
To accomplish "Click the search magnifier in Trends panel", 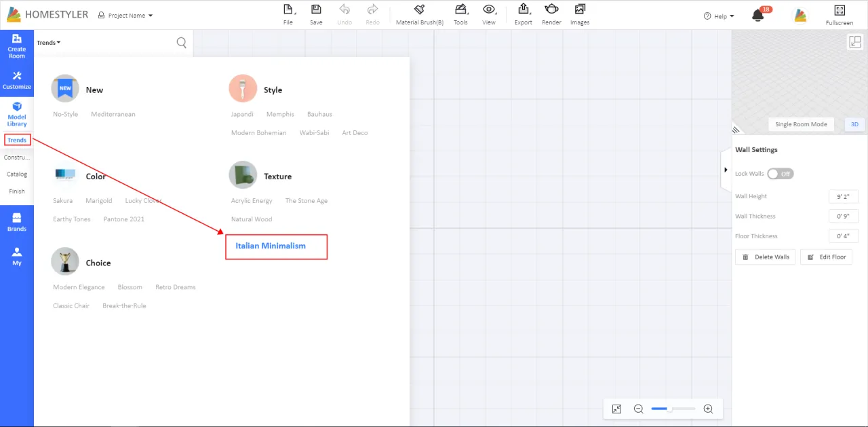I will click(181, 43).
